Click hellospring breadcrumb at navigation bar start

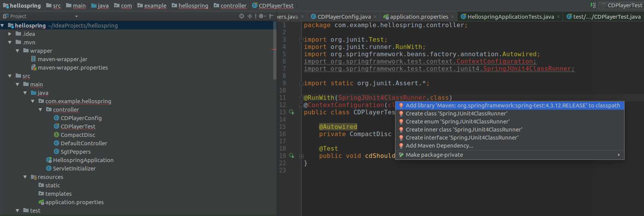click(22, 5)
